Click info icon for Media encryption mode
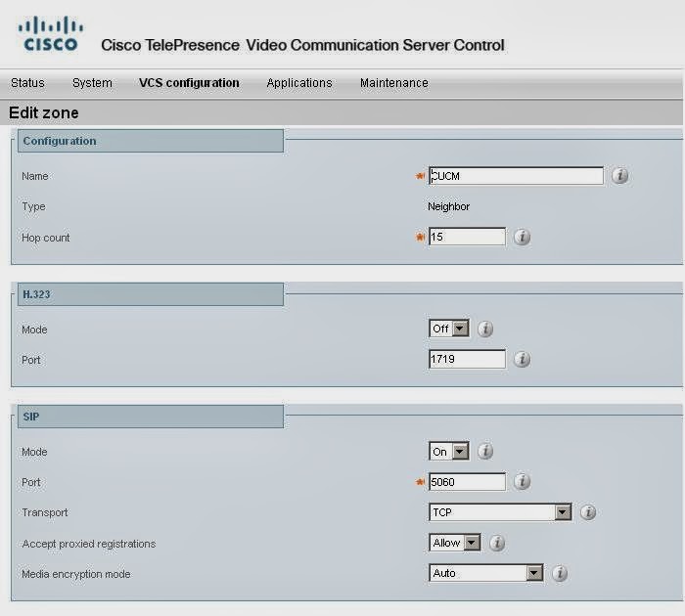This screenshot has width=685, height=616. pyautogui.click(x=560, y=574)
